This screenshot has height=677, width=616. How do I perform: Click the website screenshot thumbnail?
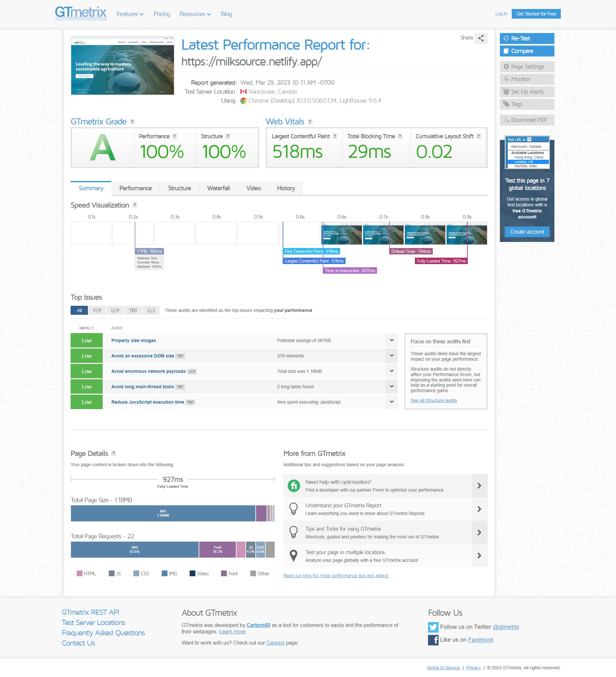(x=122, y=66)
